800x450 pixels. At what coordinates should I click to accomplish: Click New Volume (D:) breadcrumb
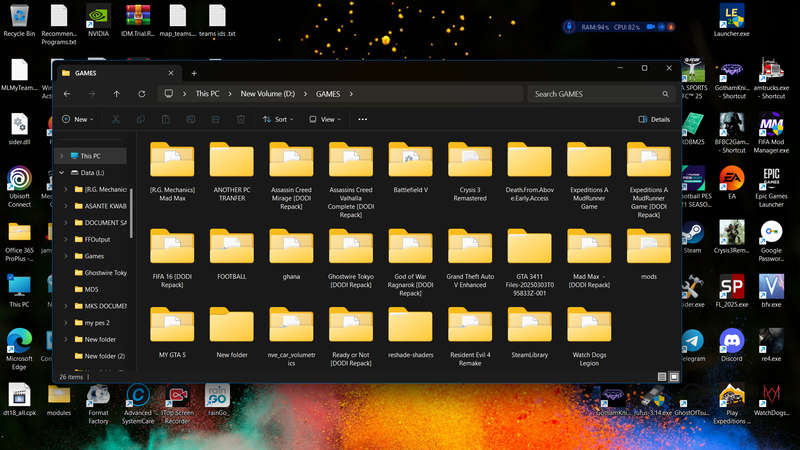[267, 94]
